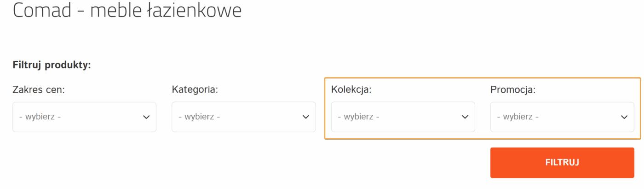Expand the Kategoria select box
Screen dimensions: 644x189
point(243,117)
